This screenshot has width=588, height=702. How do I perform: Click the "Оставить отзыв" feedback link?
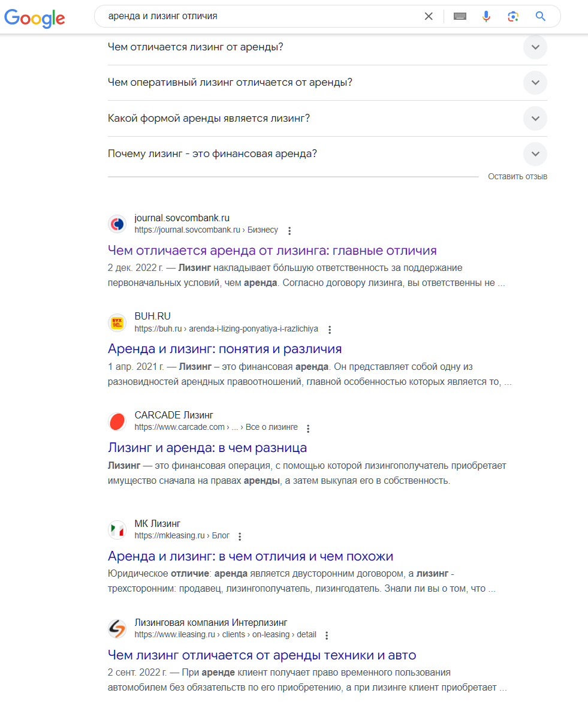pos(517,177)
